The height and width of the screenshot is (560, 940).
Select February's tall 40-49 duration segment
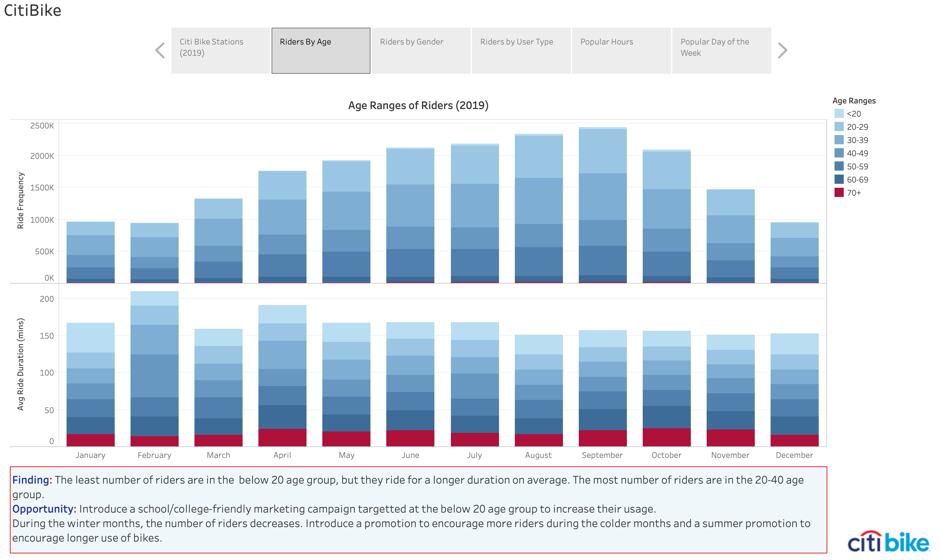[154, 376]
